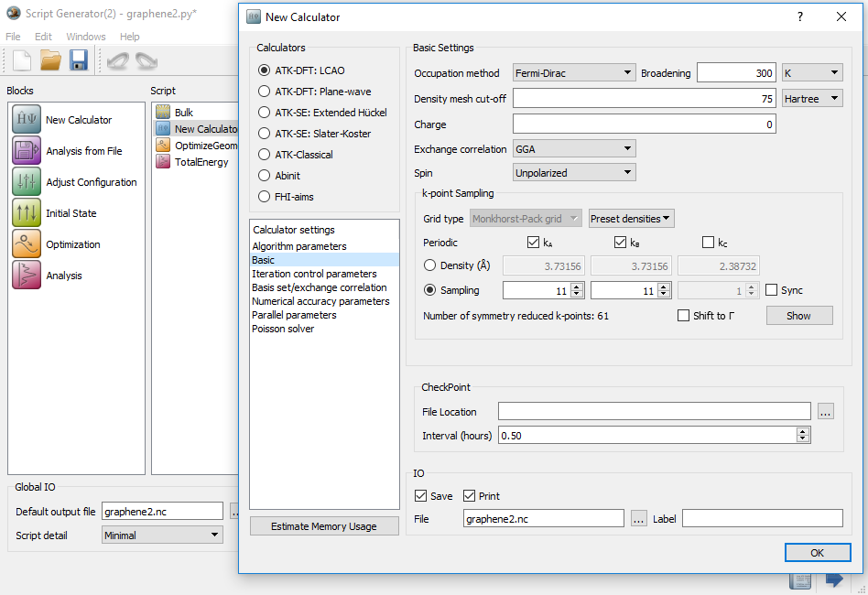Click the OK button
Image resolution: width=868 pixels, height=595 pixels.
818,552
